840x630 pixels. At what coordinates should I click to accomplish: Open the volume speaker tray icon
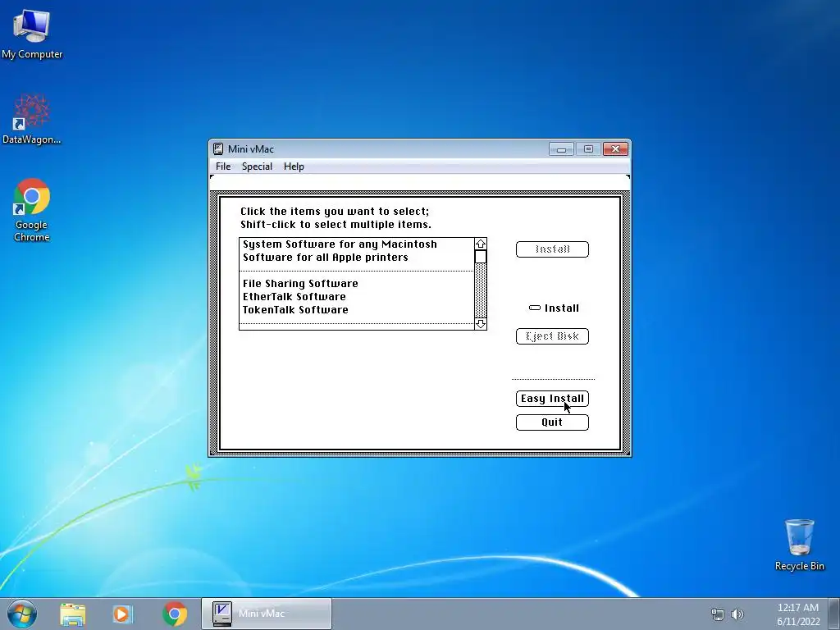pyautogui.click(x=737, y=614)
